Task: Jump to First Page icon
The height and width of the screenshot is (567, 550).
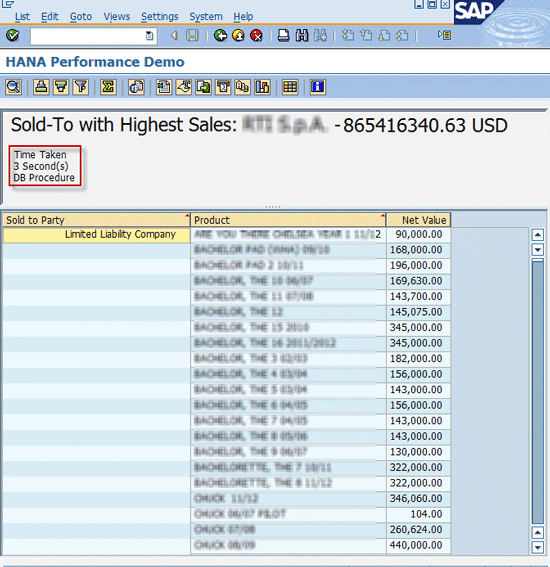Action: [348, 35]
